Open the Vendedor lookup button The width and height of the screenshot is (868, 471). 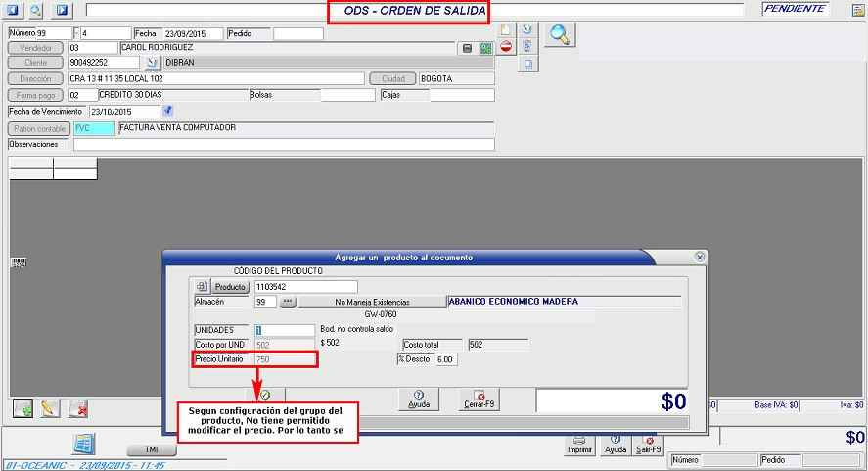click(36, 47)
